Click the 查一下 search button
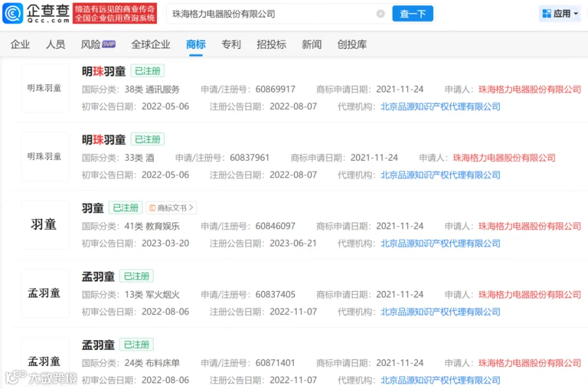The width and height of the screenshot is (588, 389). tap(412, 14)
